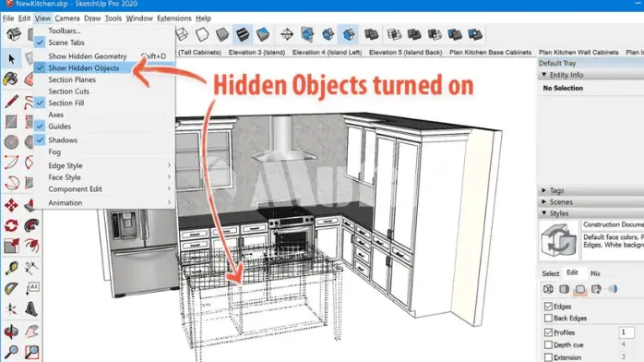Select the Rectangle drawing tool
The image size is (644, 362).
click(x=11, y=122)
